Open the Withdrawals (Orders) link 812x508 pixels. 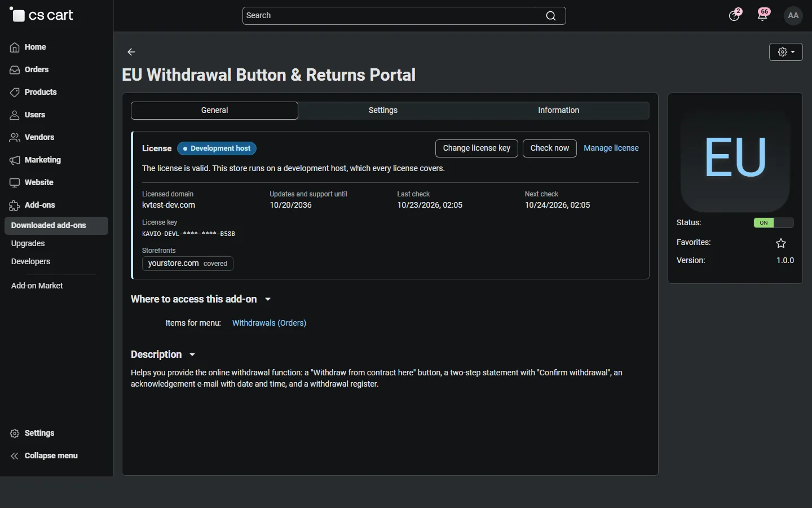[x=270, y=323]
